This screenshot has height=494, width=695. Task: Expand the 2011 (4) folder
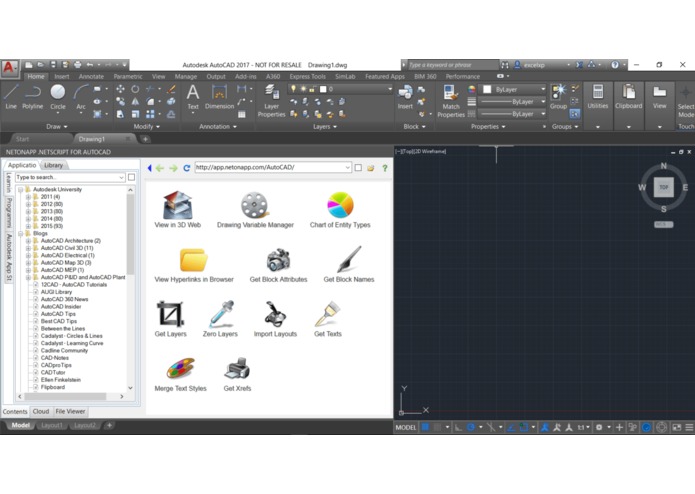(28, 197)
